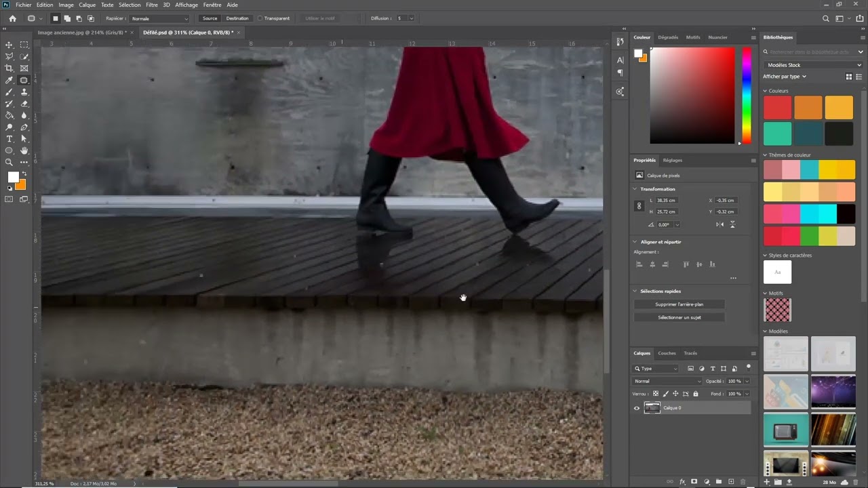Click Sélectionner un sujet button
The height and width of the screenshot is (488, 868).
pos(679,317)
